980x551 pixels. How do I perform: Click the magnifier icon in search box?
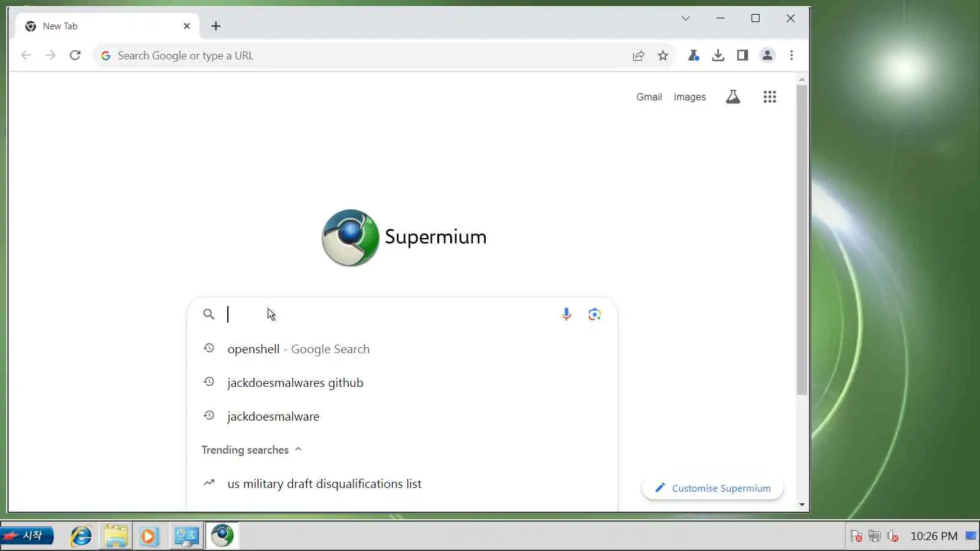point(209,314)
